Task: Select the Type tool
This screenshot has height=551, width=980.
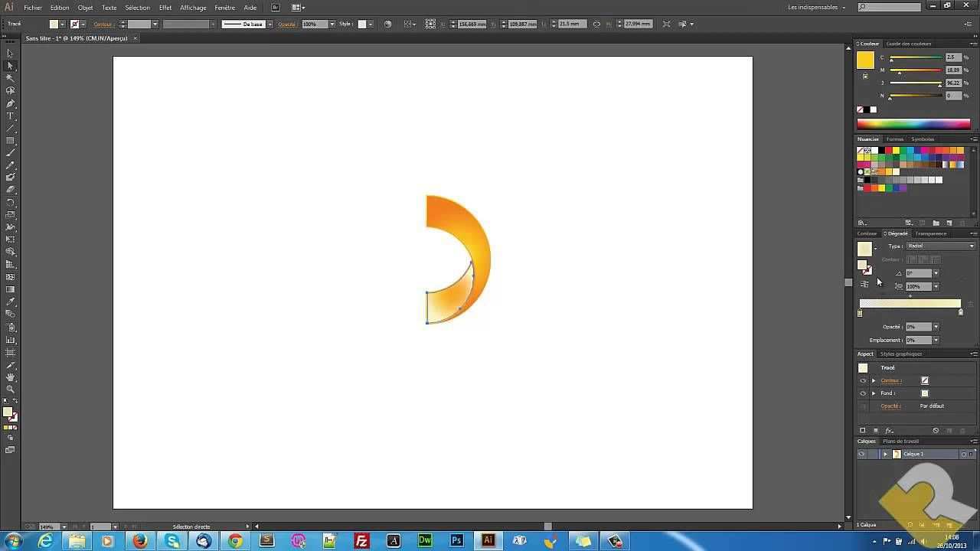Action: click(x=10, y=116)
